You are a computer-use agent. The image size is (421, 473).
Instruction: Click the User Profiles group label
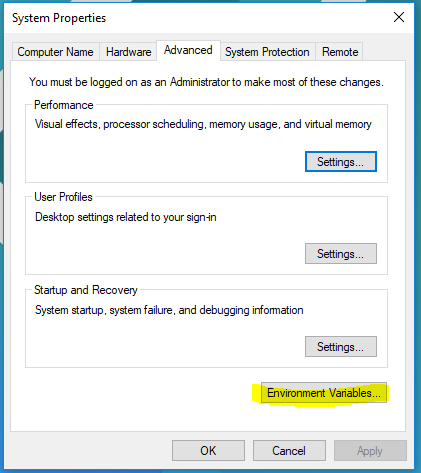pyautogui.click(x=63, y=197)
